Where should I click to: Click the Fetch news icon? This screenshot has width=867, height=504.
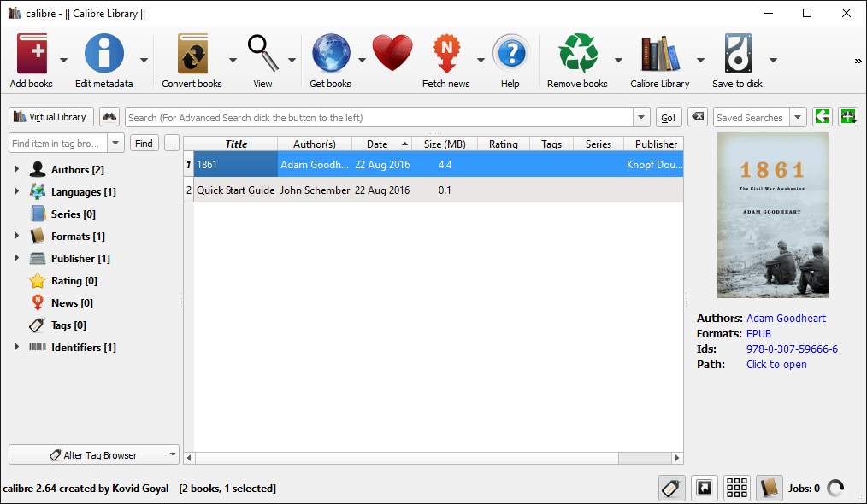coord(445,54)
